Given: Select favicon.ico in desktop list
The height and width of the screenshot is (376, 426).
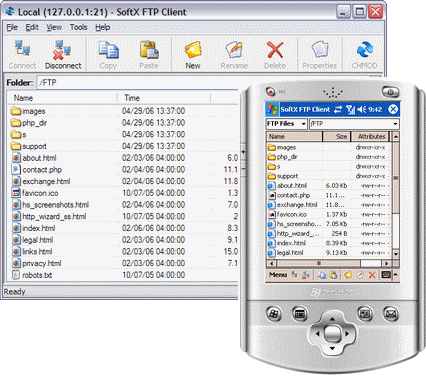Looking at the screenshot, I should point(35,193).
